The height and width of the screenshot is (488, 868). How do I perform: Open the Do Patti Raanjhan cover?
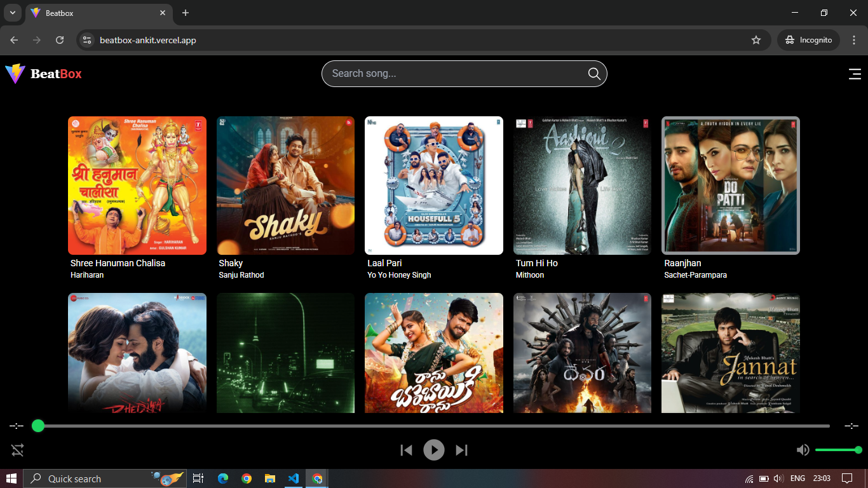click(731, 186)
